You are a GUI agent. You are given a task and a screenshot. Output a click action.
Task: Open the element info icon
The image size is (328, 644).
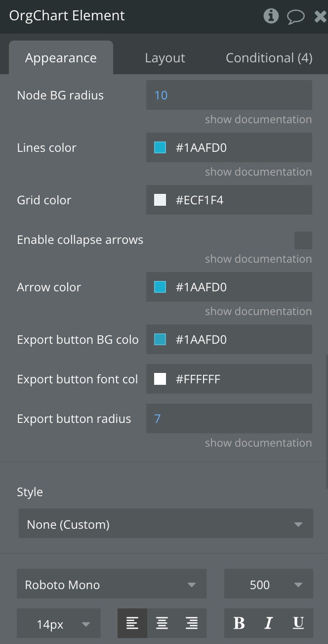[x=271, y=16]
